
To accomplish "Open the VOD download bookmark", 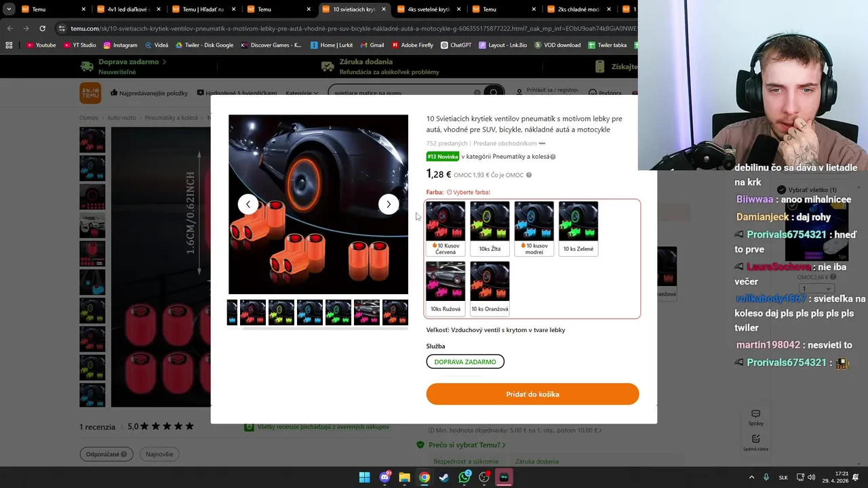I will pyautogui.click(x=557, y=45).
